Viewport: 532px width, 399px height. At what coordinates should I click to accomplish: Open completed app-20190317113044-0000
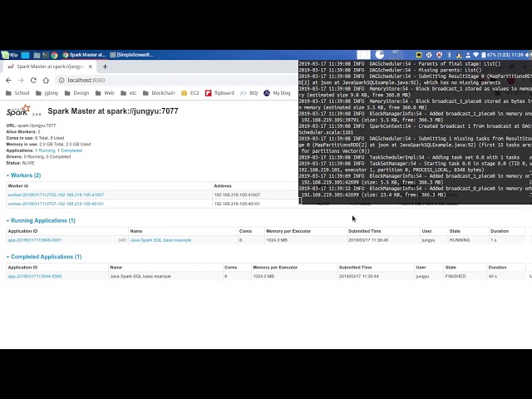tap(35, 277)
